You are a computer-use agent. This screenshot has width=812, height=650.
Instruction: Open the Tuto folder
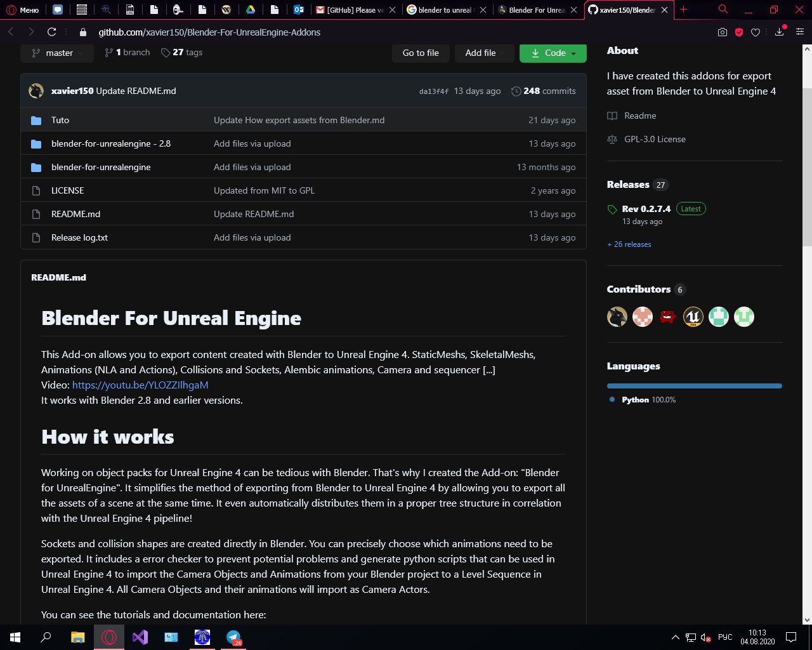click(x=60, y=120)
